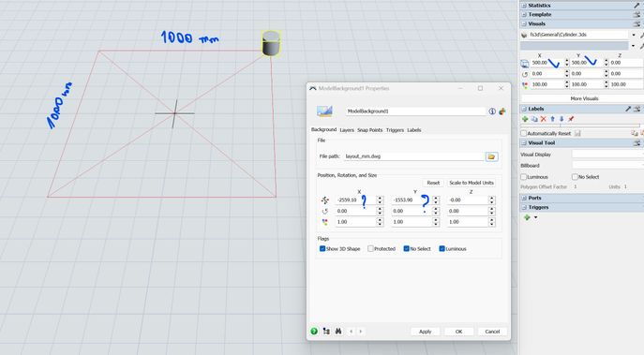The width and height of the screenshot is (644, 355).
Task: Click the position icon in the Visuals panel
Action: (x=525, y=63)
